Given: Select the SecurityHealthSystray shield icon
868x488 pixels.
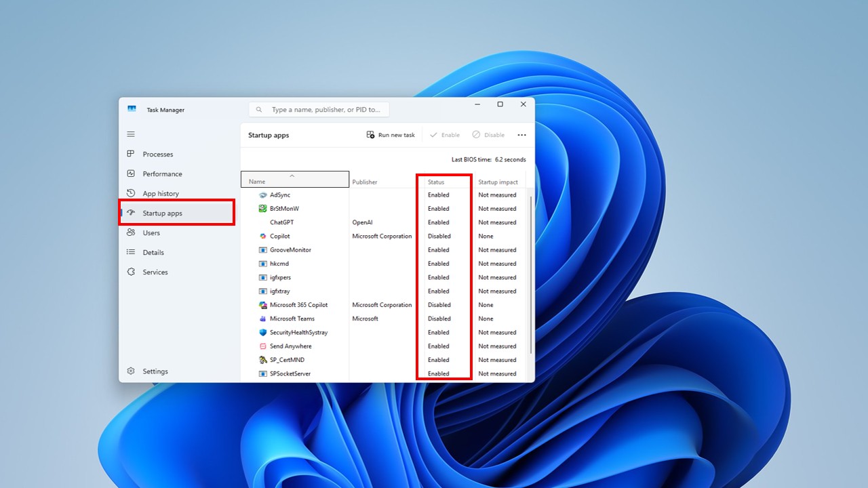Looking at the screenshot, I should pos(263,333).
